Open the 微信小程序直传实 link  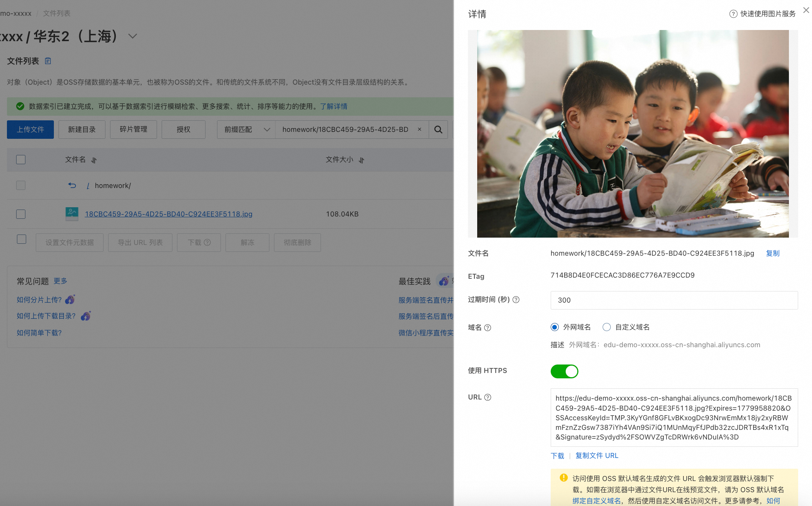(x=426, y=333)
